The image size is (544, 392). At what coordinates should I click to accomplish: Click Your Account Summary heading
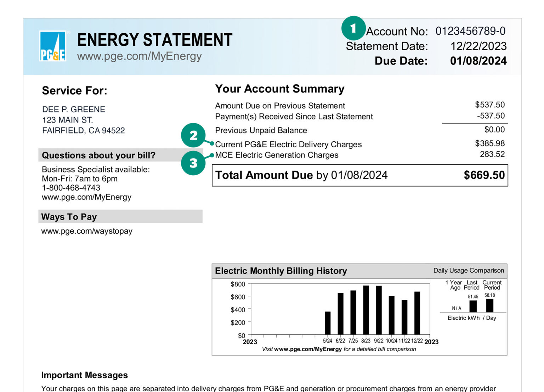click(x=280, y=89)
